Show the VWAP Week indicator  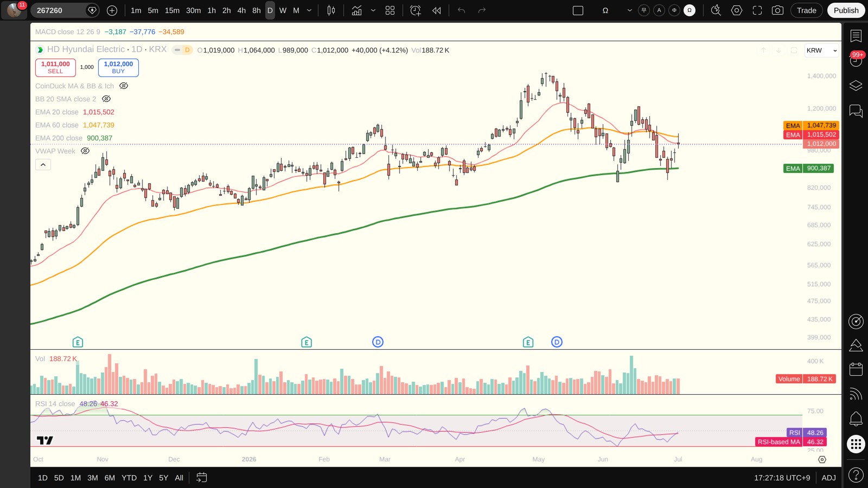pos(85,151)
